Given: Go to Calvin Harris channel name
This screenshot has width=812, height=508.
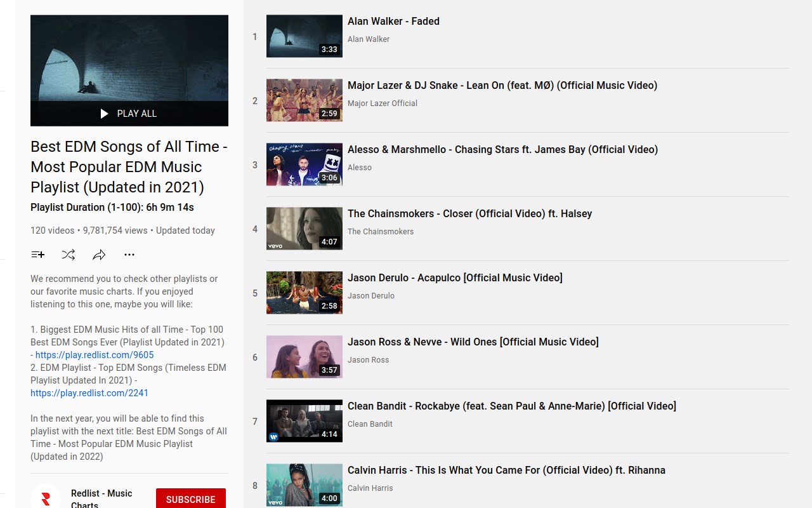Looking at the screenshot, I should tap(370, 488).
